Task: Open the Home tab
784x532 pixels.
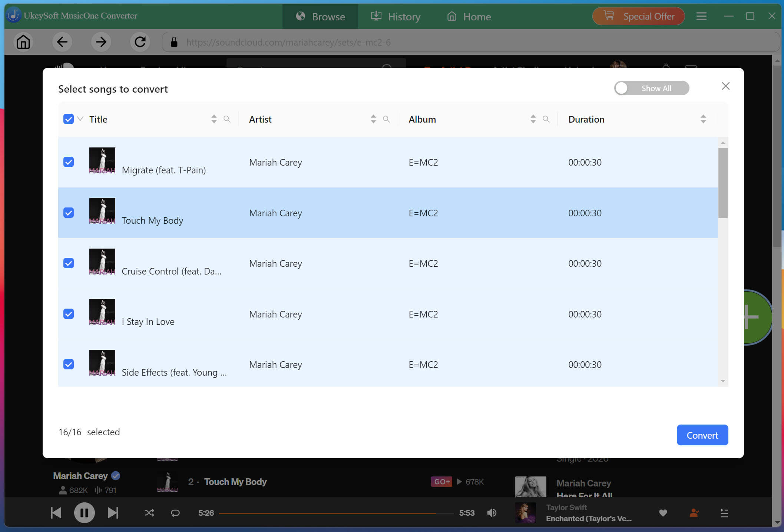Action: click(469, 16)
